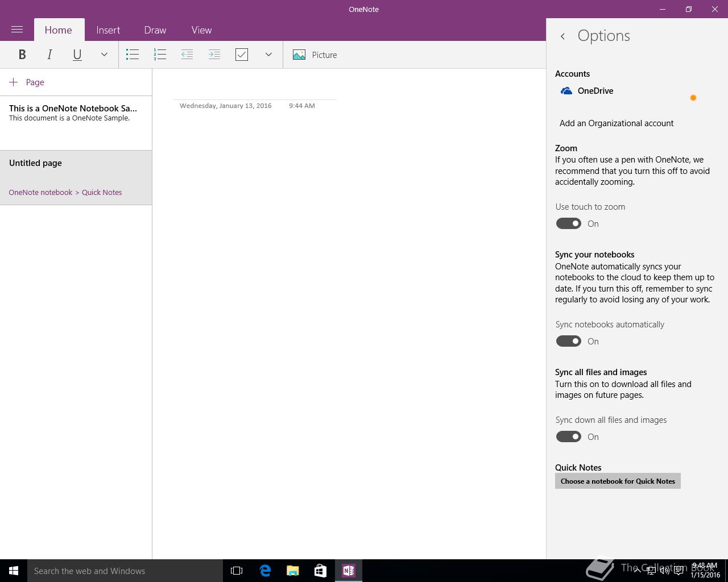Add an Organizational account

click(617, 123)
